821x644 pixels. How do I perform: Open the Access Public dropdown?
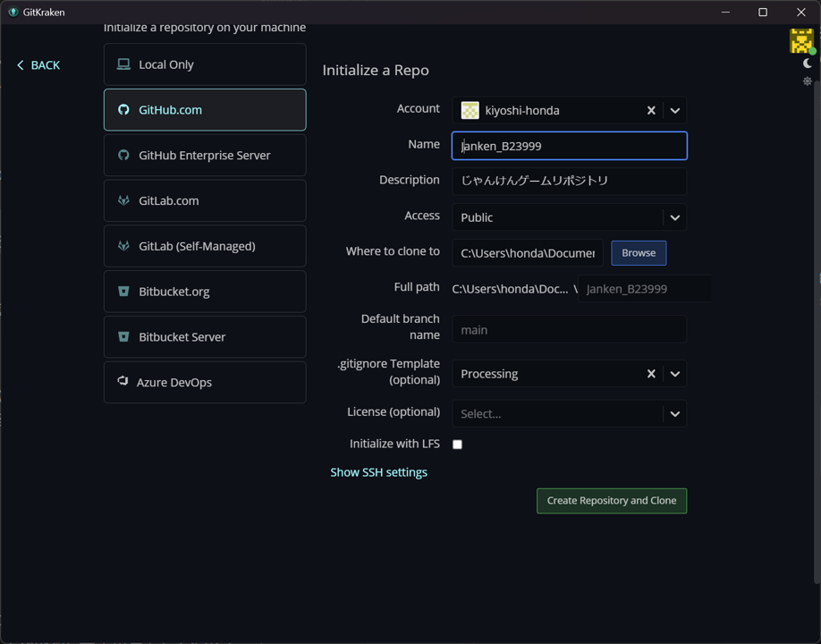pos(675,217)
